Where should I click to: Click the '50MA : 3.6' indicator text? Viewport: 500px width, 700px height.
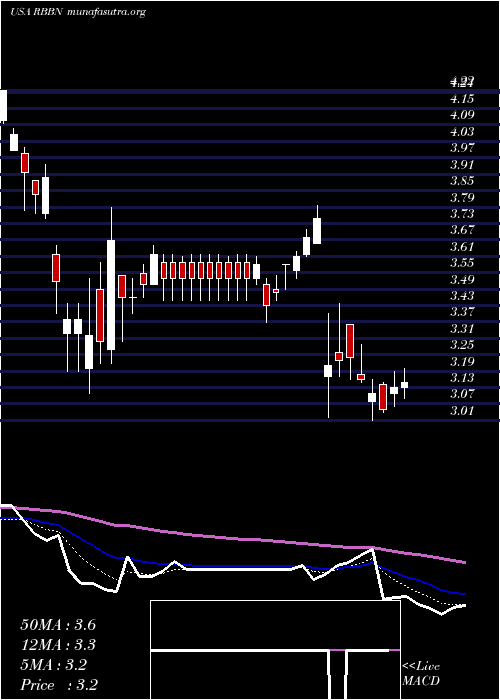click(58, 625)
